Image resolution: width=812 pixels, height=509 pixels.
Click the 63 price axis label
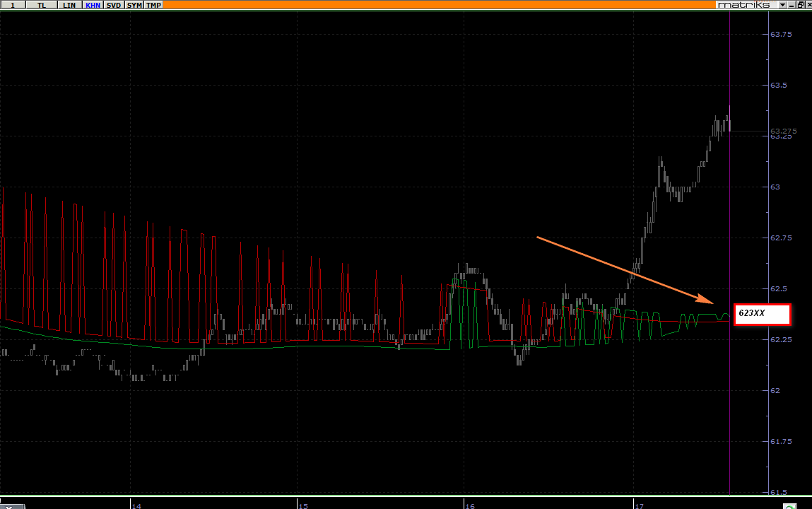pyautogui.click(x=775, y=187)
